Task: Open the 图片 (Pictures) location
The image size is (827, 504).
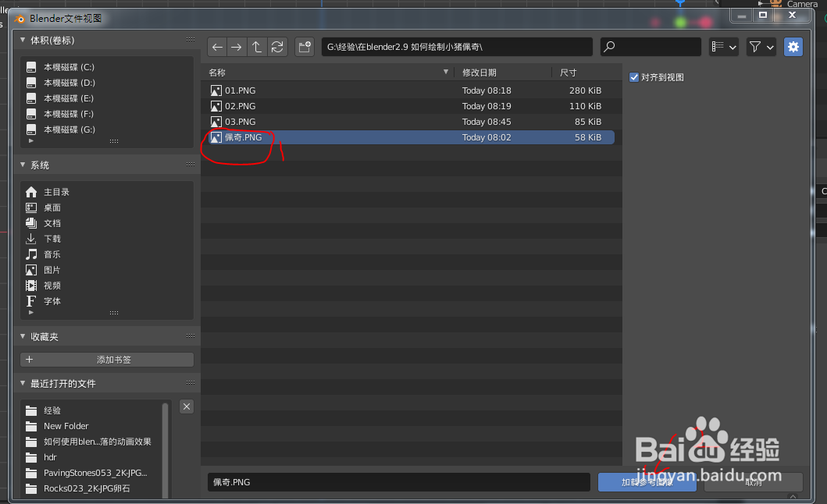Action: (x=52, y=269)
